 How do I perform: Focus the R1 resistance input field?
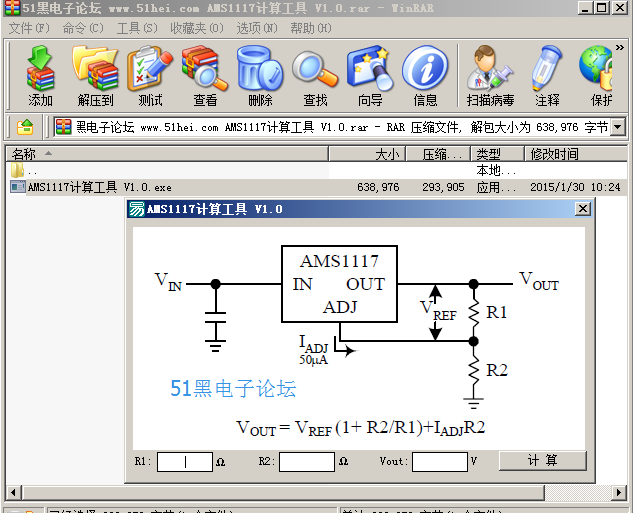185,462
